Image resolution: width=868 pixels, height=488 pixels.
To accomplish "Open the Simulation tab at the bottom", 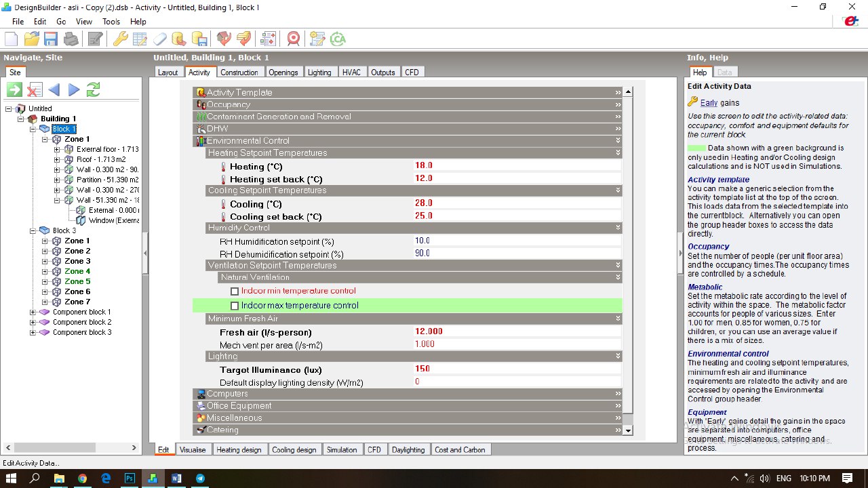I will pyautogui.click(x=342, y=449).
